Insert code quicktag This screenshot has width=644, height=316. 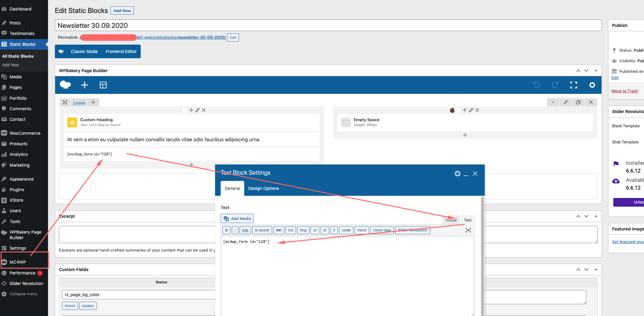(346, 230)
